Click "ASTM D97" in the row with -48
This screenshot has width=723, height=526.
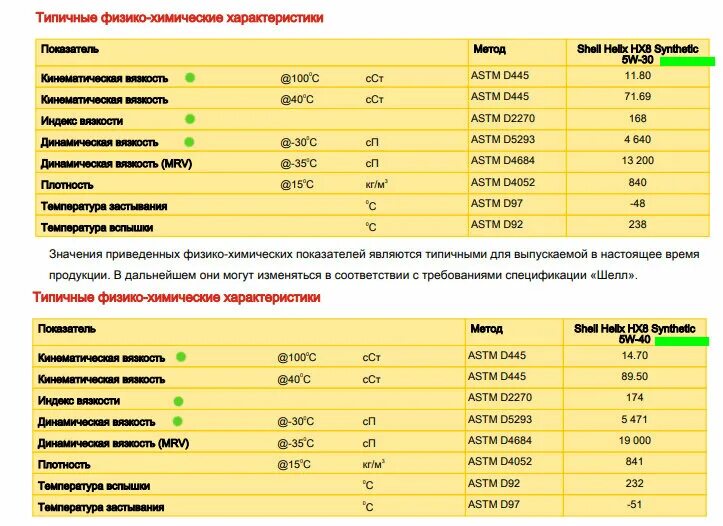pyautogui.click(x=497, y=203)
